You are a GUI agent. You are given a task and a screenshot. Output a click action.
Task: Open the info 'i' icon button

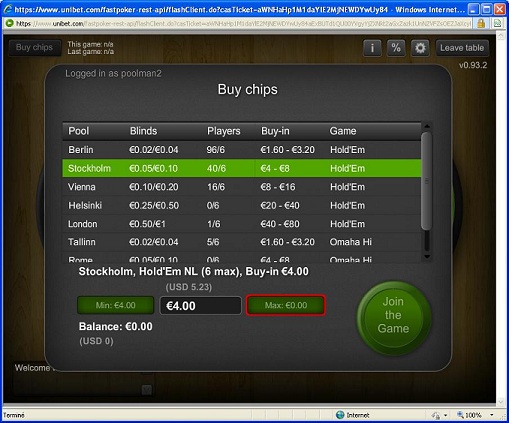coord(372,48)
